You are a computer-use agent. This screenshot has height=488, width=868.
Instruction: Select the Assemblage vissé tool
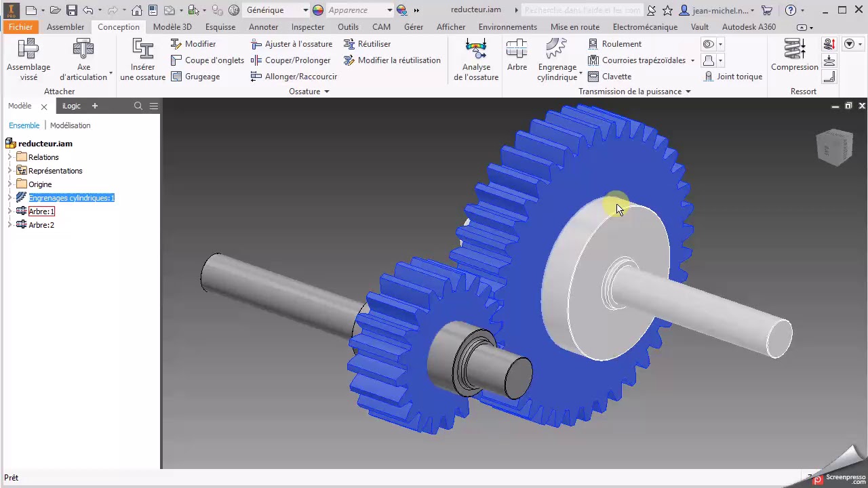28,60
